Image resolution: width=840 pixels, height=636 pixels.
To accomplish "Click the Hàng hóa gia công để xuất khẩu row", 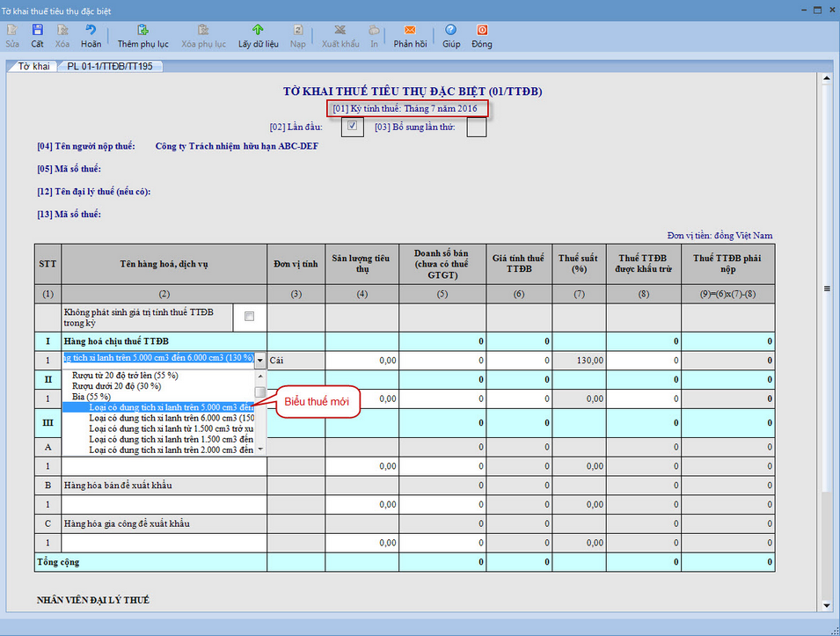I will click(405, 523).
